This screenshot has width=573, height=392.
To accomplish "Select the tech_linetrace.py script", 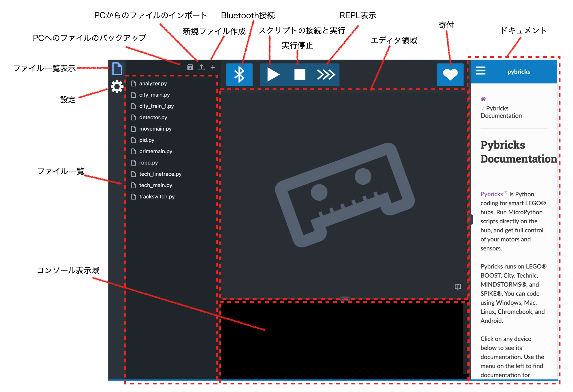I will 160,174.
